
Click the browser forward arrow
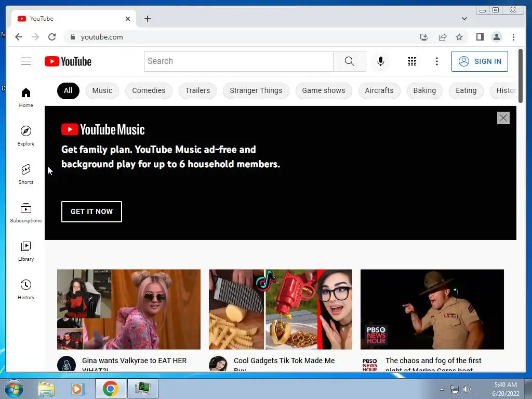(35, 37)
